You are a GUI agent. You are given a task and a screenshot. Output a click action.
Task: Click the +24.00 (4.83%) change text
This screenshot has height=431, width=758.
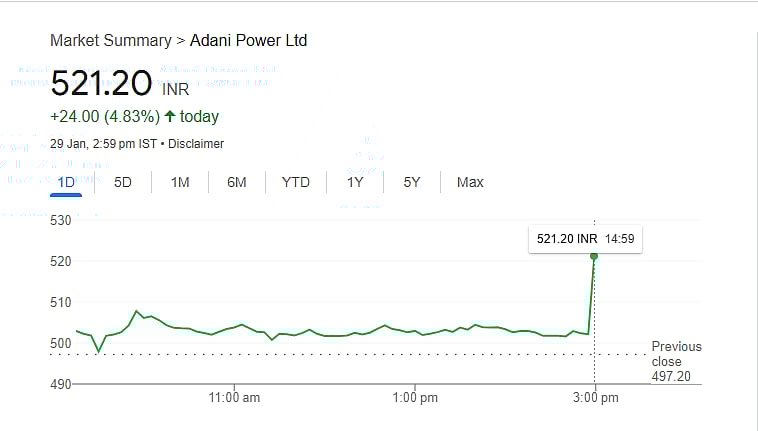click(105, 116)
